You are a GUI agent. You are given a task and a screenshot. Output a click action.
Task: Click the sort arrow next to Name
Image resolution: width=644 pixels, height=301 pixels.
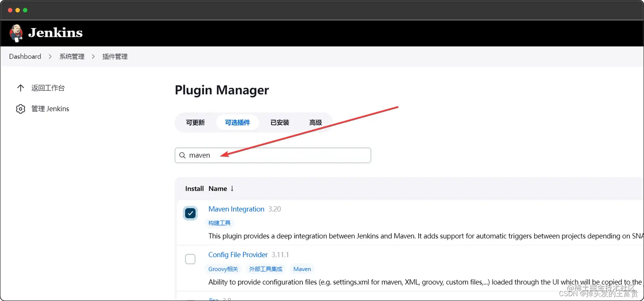click(x=232, y=189)
